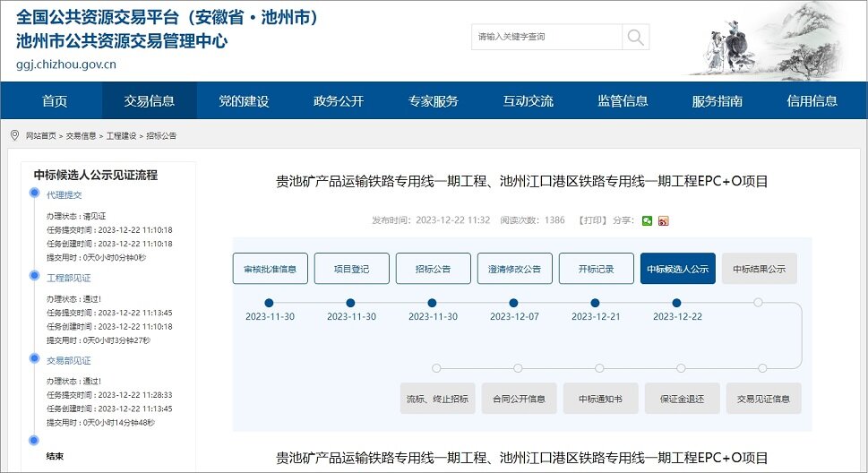Open the 澄清修改公告 stage

click(514, 269)
